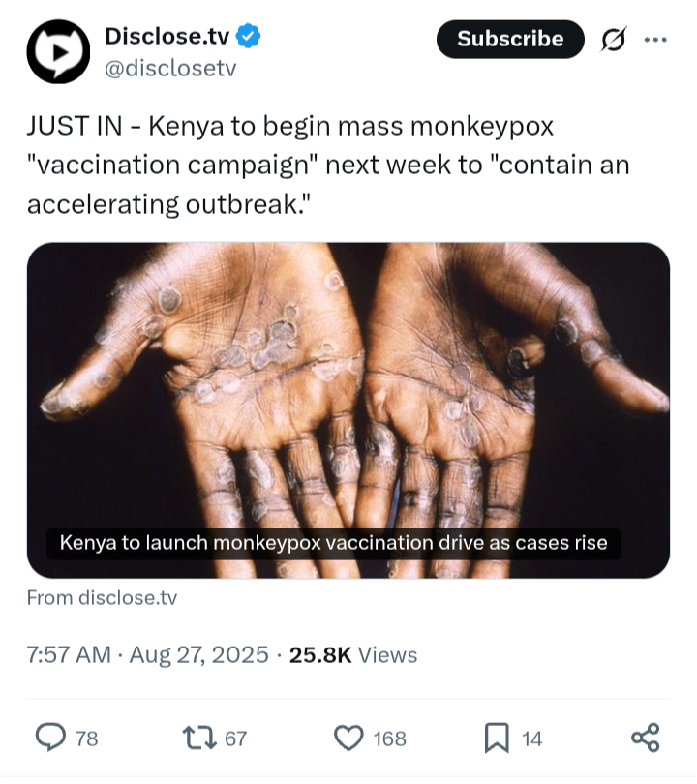Follow the "From disclose.tv" source link
The width and height of the screenshot is (697, 784).
102,597
